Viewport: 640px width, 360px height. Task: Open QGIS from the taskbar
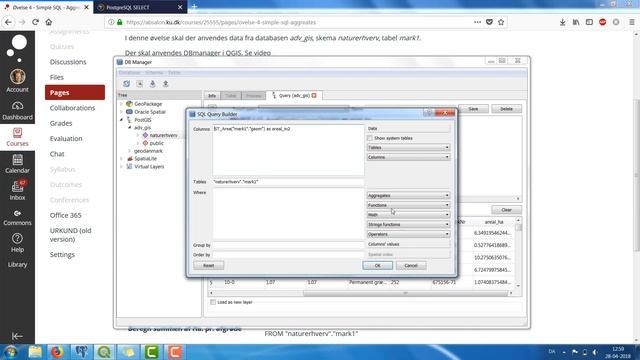[x=104, y=352]
